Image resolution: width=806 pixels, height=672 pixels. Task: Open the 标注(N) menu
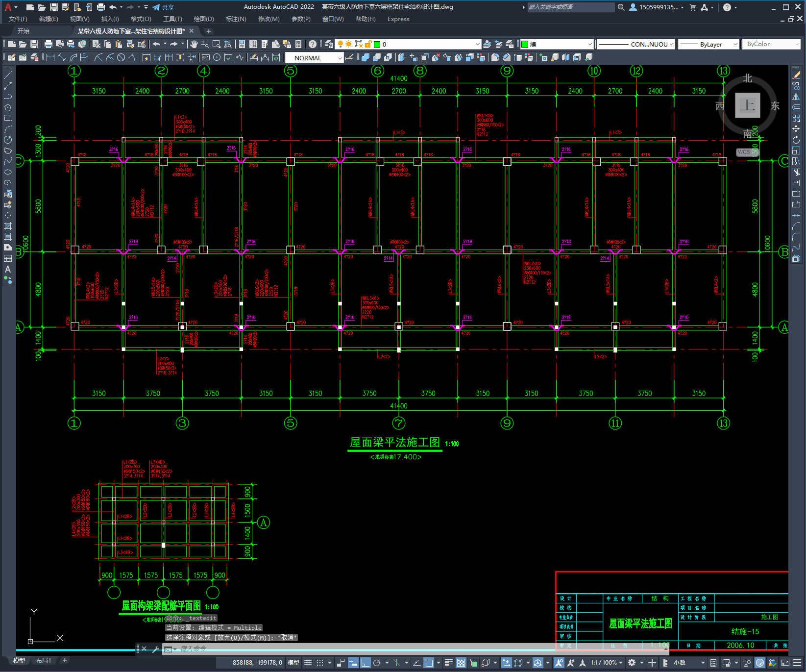[x=236, y=19]
